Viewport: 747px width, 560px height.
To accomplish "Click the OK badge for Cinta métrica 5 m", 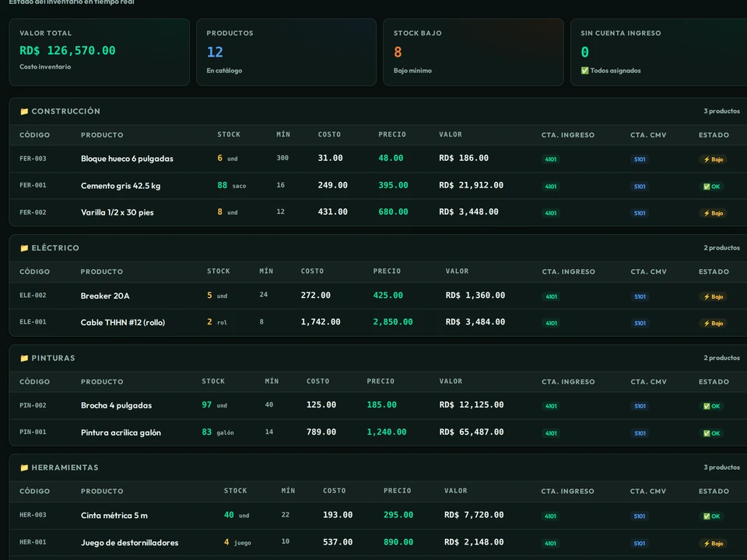I will (x=712, y=516).
